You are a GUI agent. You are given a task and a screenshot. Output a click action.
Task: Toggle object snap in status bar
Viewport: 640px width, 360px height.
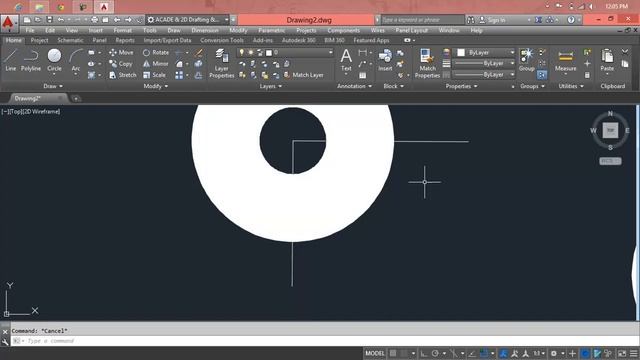484,353
